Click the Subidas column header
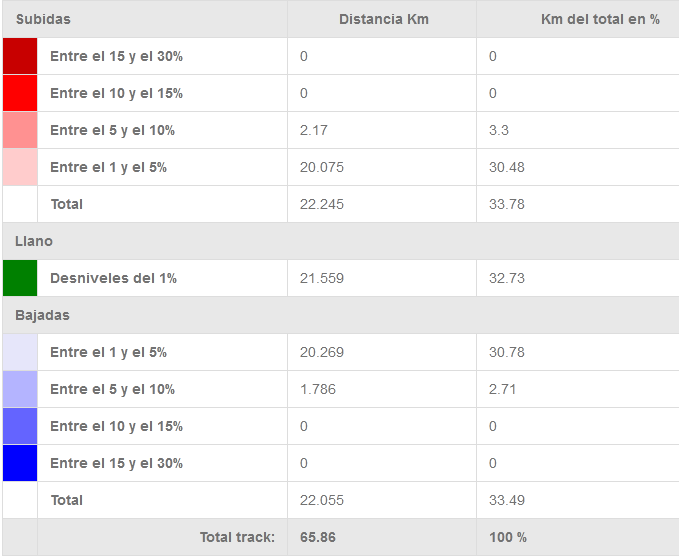This screenshot has width=679, height=557. (43, 19)
